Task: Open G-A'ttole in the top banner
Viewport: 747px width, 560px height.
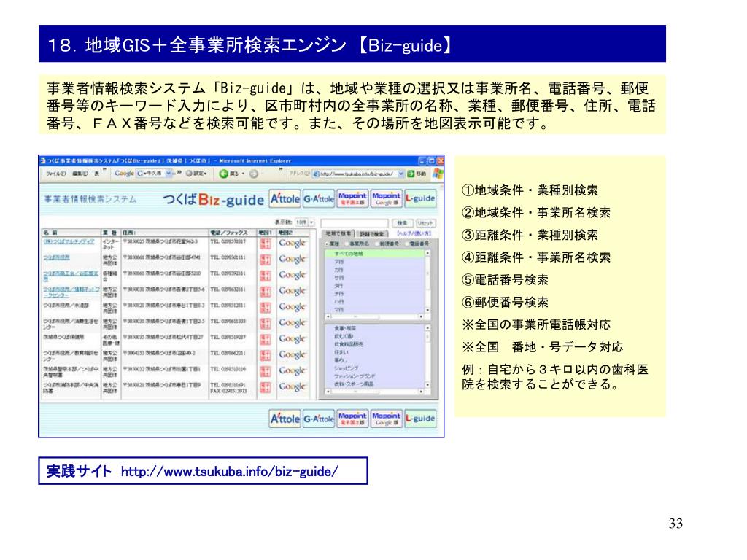Action: point(319,198)
